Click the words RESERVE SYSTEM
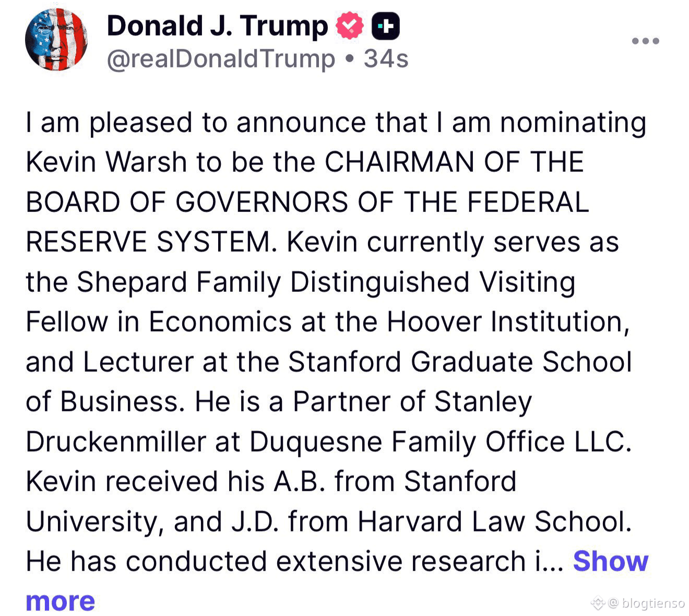The image size is (689, 616). 151,242
